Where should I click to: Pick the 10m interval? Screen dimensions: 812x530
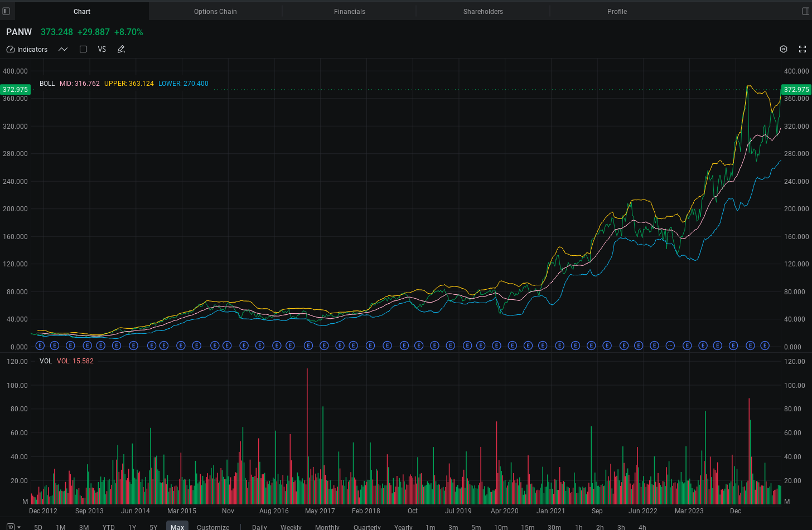pyautogui.click(x=501, y=527)
